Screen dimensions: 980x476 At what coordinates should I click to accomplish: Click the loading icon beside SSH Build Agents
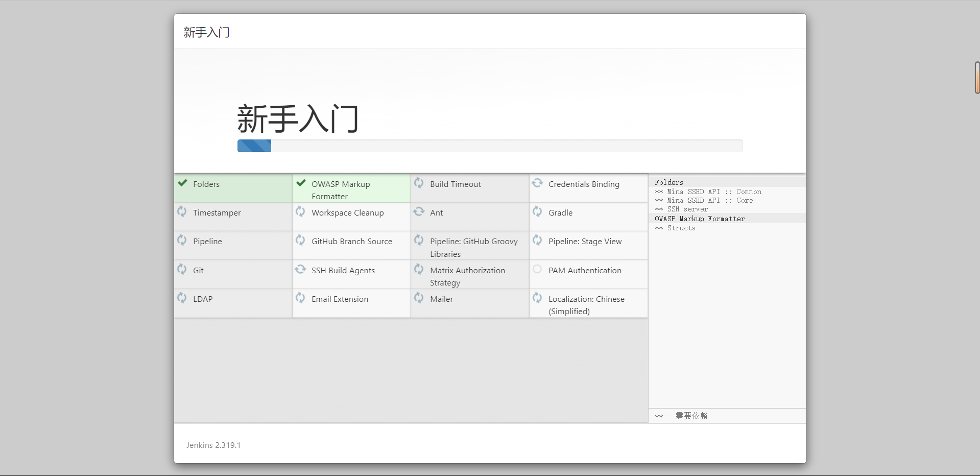point(300,269)
